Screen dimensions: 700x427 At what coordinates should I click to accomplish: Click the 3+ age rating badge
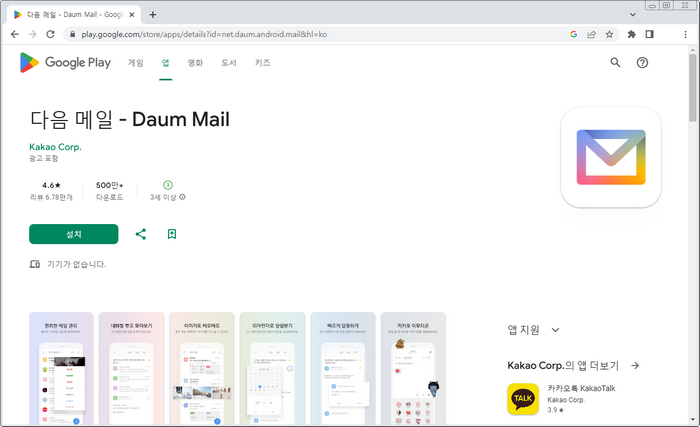click(x=168, y=185)
